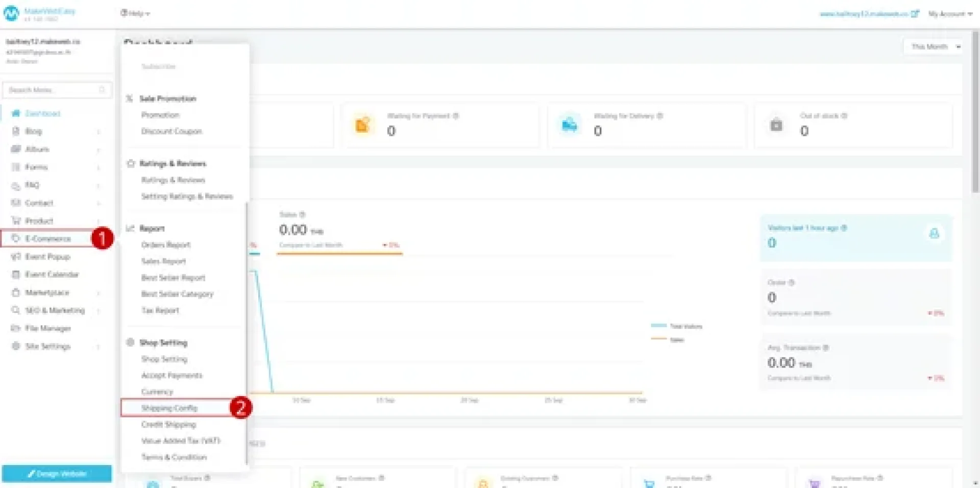This screenshot has height=488, width=980.
Task: Click the Dashboard home icon in sidebar
Action: point(16,113)
